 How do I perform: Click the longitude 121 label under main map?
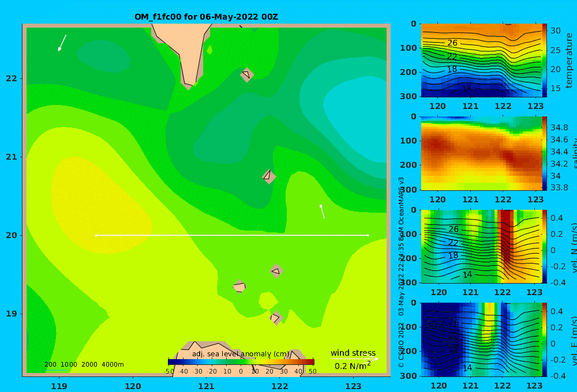(206, 386)
